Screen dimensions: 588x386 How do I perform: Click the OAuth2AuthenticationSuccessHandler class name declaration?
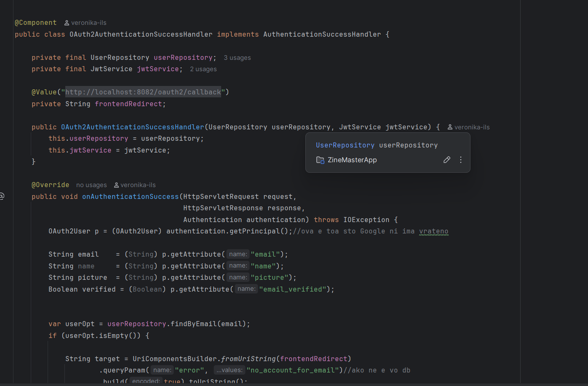[141, 35]
